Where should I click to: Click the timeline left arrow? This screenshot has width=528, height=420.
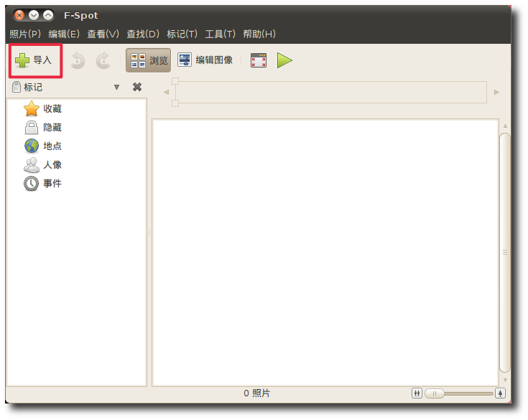[x=166, y=92]
